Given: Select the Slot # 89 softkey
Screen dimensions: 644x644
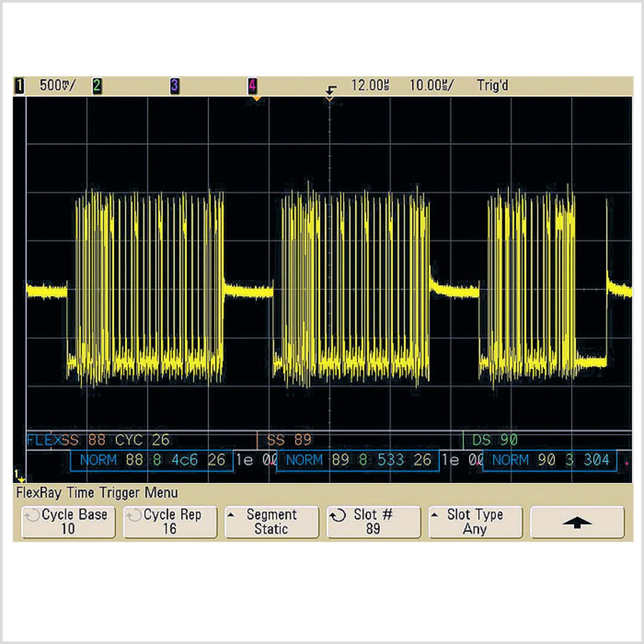Looking at the screenshot, I should coord(373,522).
